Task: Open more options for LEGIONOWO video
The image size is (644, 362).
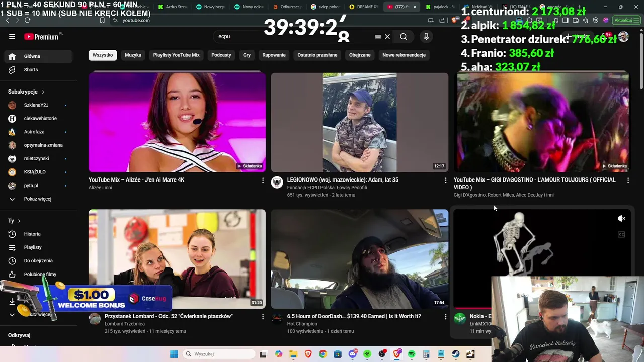Action: (445, 180)
